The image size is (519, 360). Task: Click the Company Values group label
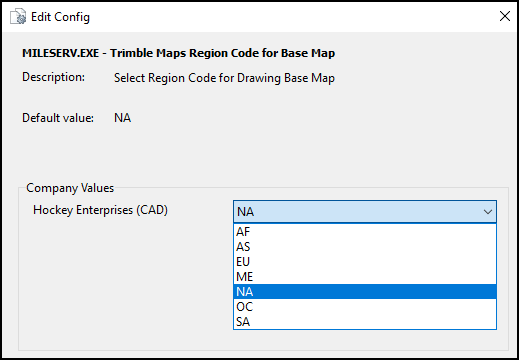click(x=70, y=188)
